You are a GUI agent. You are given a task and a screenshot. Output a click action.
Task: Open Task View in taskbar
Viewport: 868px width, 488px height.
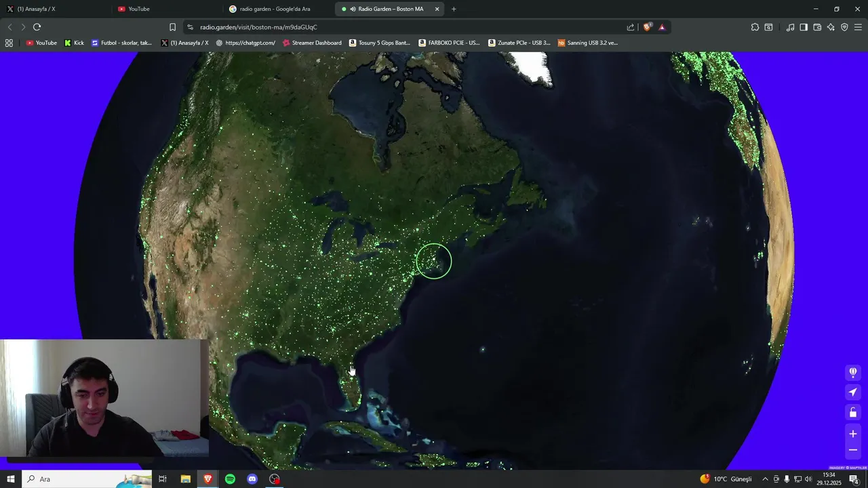(x=163, y=479)
